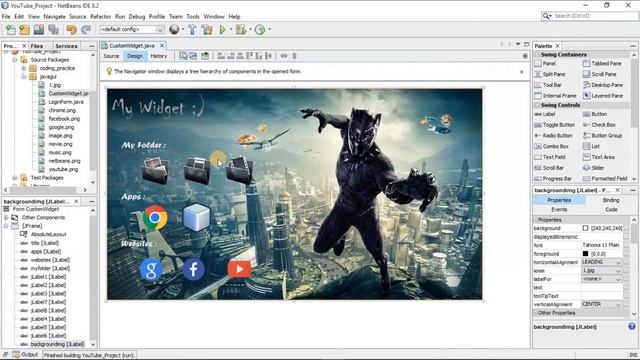640x360 pixels.
Task: Click the horizontal resizability arrows icon
Action: coord(284,56)
